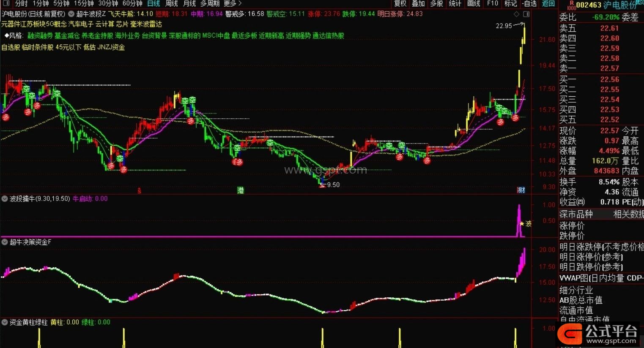644x348 pixels.
Task: Open the 超牛决策资金F indicator dropdown arrow
Action: point(5,242)
